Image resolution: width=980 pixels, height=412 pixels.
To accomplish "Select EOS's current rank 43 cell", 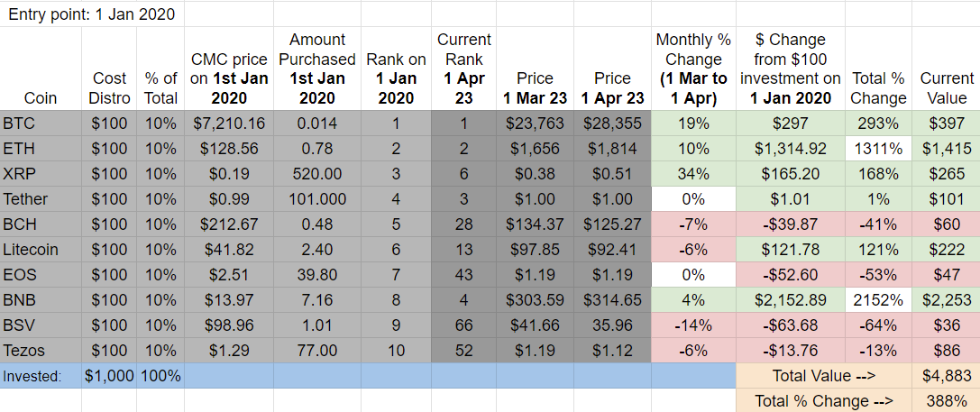I will pos(463,274).
